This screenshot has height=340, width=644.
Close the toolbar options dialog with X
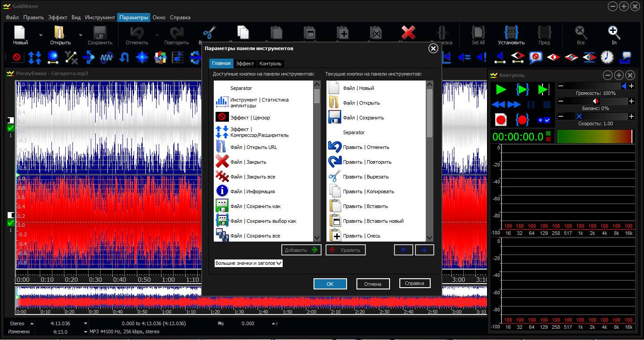pyautogui.click(x=433, y=48)
